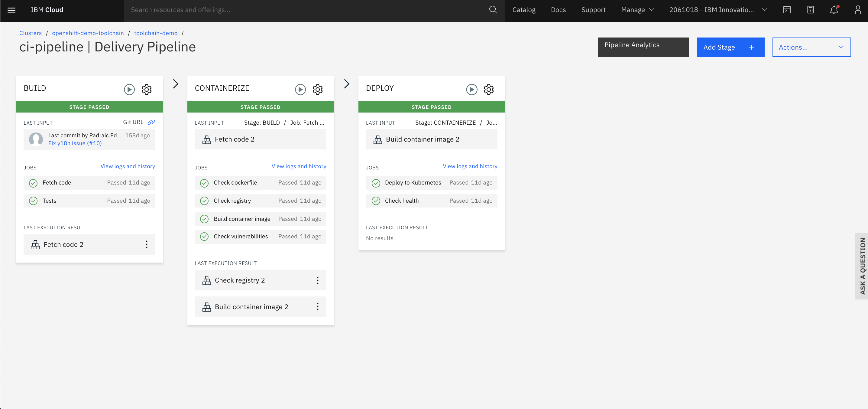Open Pipeline Analytics
The image size is (868, 409).
[643, 47]
